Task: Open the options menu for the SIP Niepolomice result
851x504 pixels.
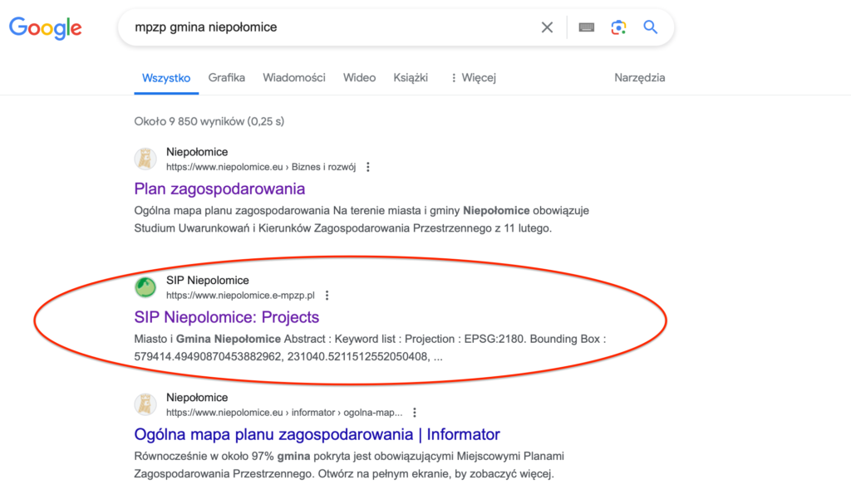Action: pyautogui.click(x=327, y=296)
